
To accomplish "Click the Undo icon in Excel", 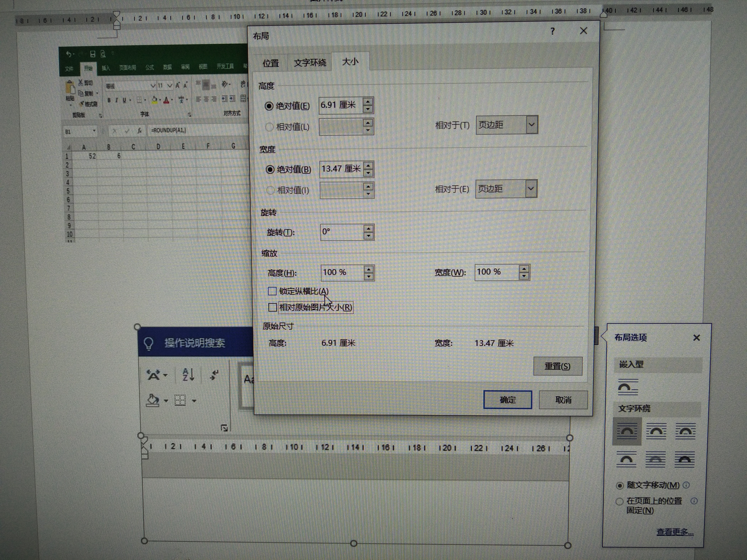I will (x=69, y=53).
